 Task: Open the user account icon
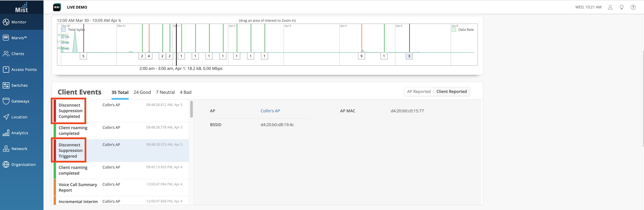(x=610, y=7)
